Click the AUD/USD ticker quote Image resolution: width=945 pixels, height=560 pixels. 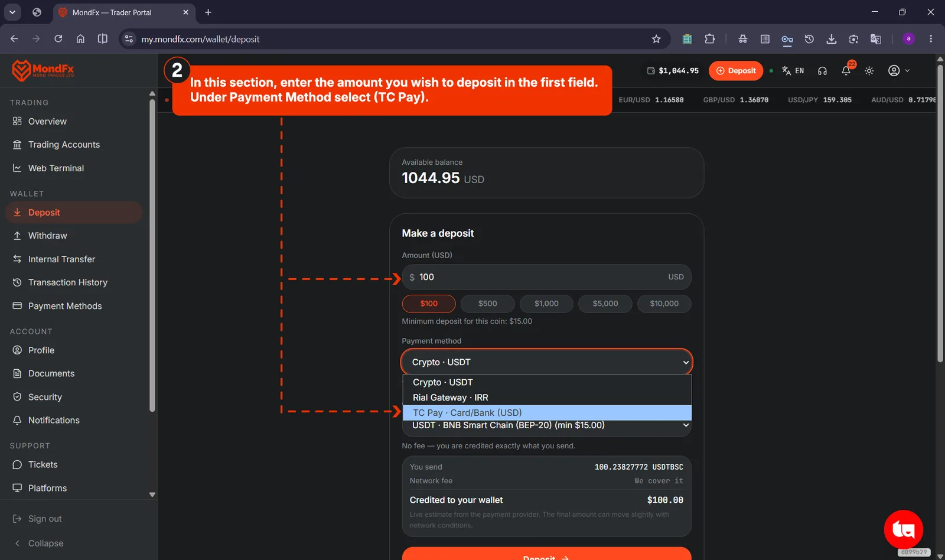coord(904,100)
